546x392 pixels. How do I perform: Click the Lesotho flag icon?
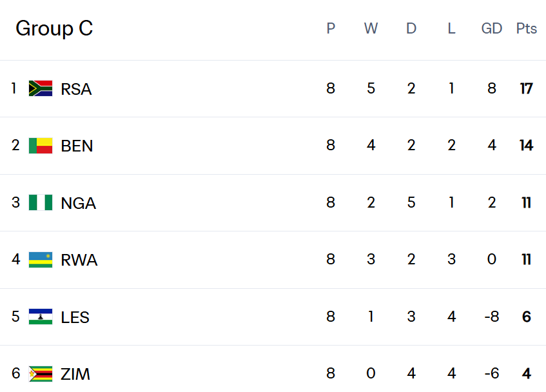pos(41,317)
